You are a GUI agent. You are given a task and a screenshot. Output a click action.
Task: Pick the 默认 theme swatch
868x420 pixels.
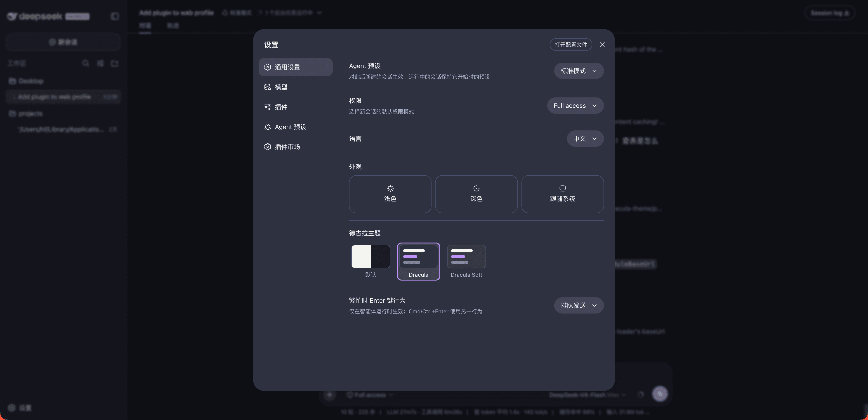[371, 261]
